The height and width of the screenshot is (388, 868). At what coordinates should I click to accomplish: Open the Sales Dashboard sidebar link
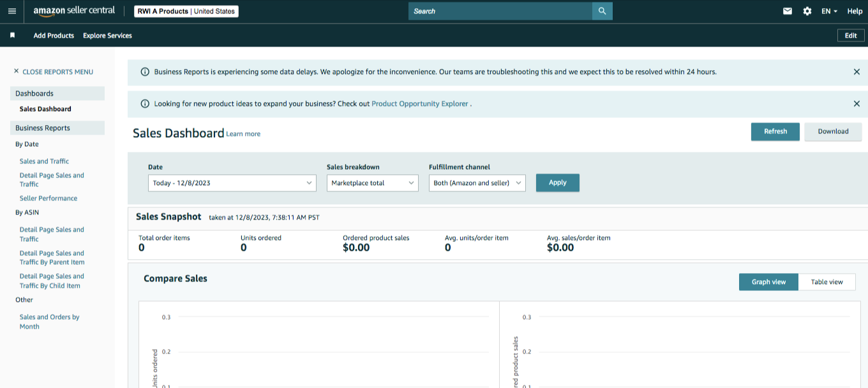[x=45, y=109]
